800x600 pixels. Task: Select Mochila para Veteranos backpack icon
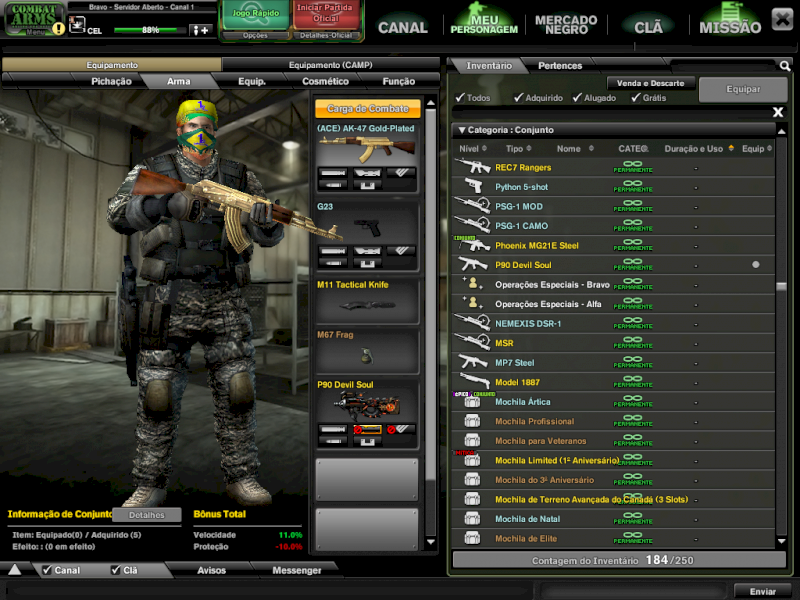[x=472, y=440]
